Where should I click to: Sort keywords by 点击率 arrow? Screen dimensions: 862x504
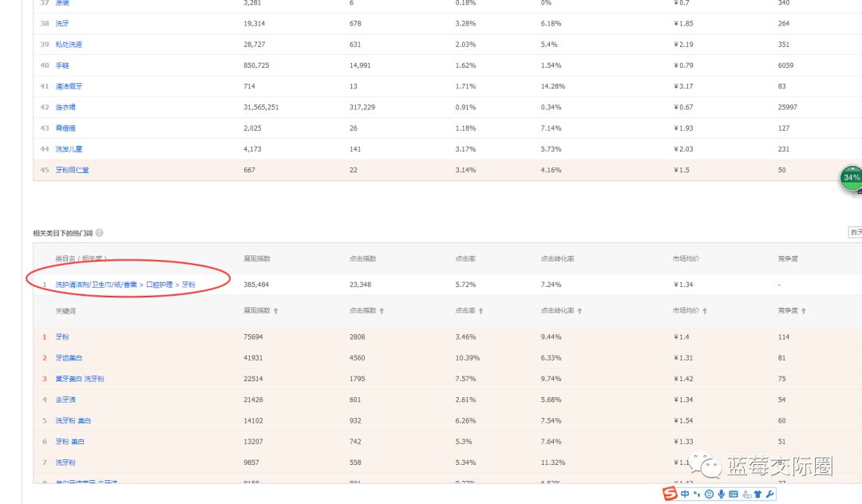(x=481, y=311)
